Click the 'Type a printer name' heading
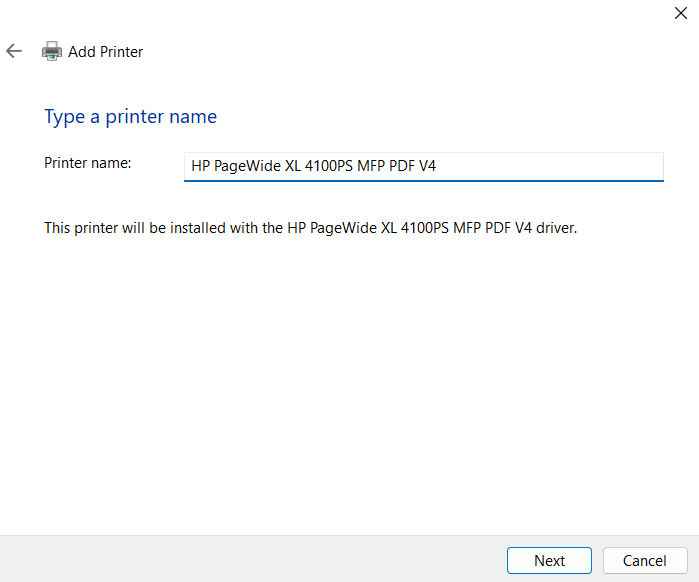The width and height of the screenshot is (699, 582). coord(131,117)
